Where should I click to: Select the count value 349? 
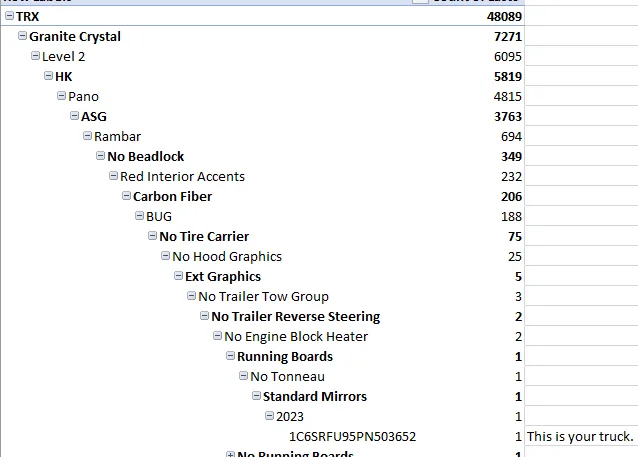[x=511, y=157]
